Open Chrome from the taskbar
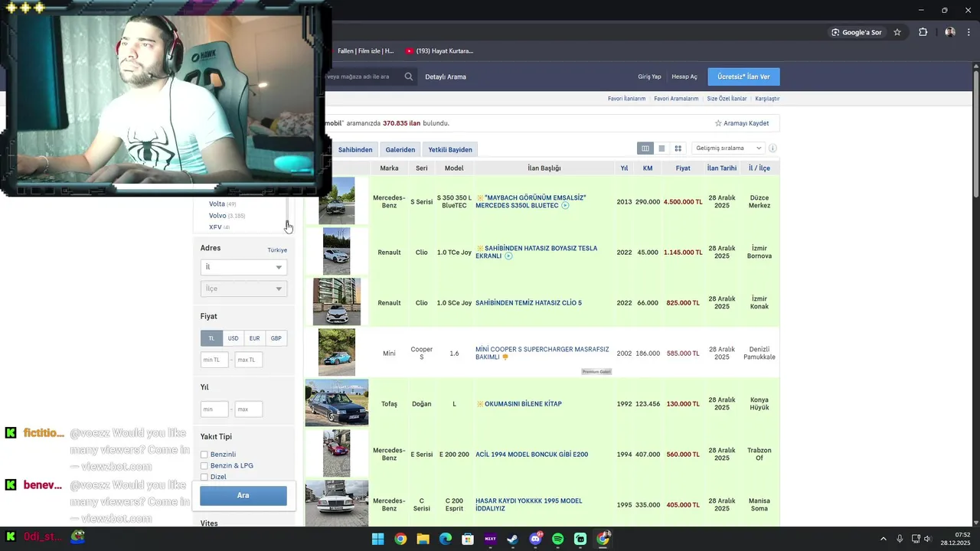The width and height of the screenshot is (980, 551). tap(400, 539)
